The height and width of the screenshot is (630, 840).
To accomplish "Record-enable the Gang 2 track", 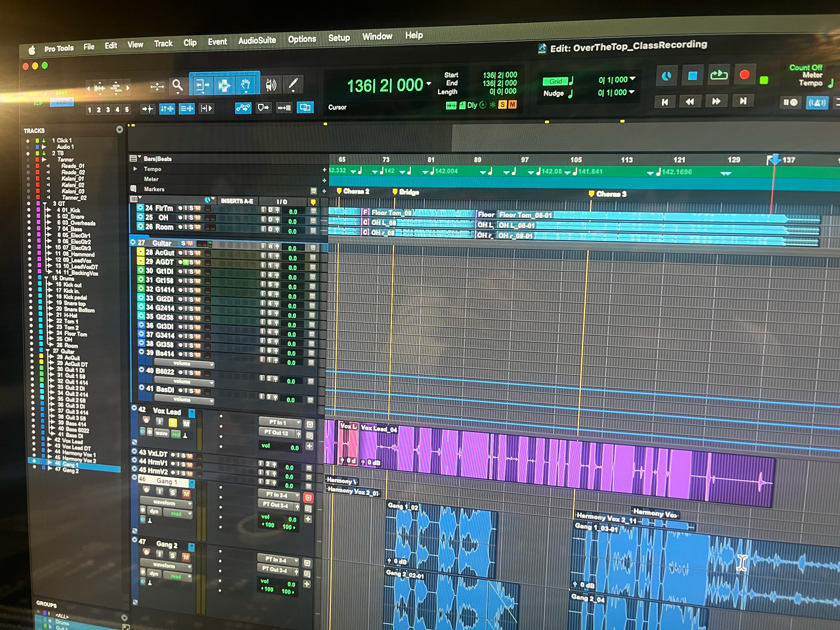I will click(x=146, y=553).
